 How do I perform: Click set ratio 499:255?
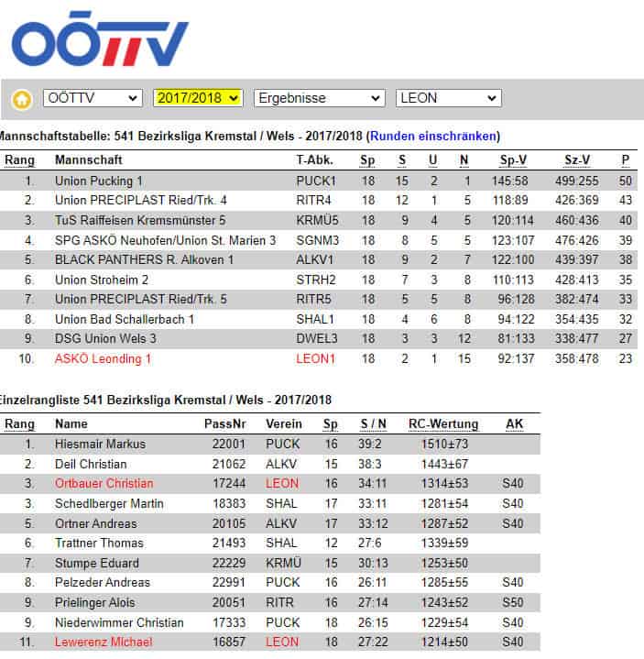click(x=577, y=181)
